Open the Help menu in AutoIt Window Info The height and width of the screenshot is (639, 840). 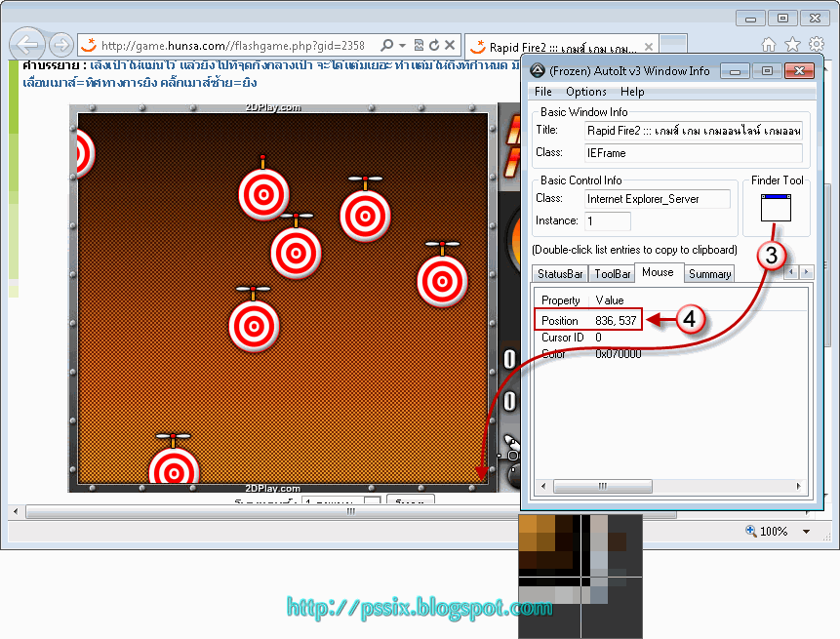coord(632,92)
